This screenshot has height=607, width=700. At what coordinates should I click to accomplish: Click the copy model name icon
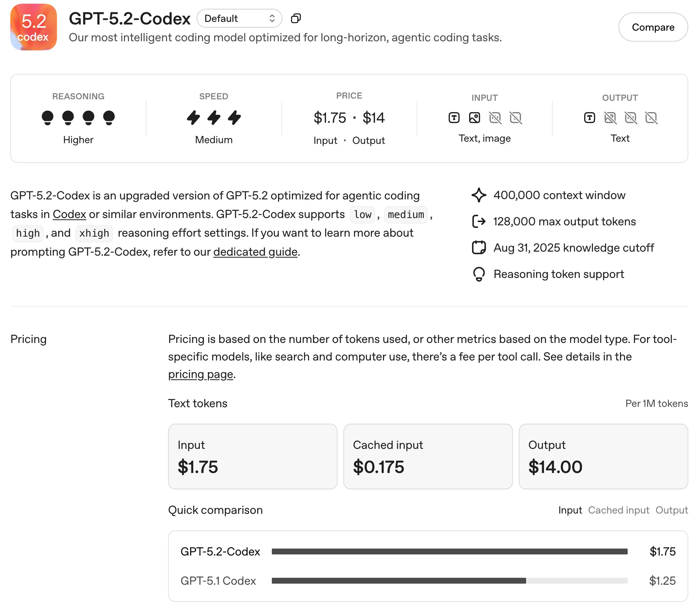pos(296,18)
